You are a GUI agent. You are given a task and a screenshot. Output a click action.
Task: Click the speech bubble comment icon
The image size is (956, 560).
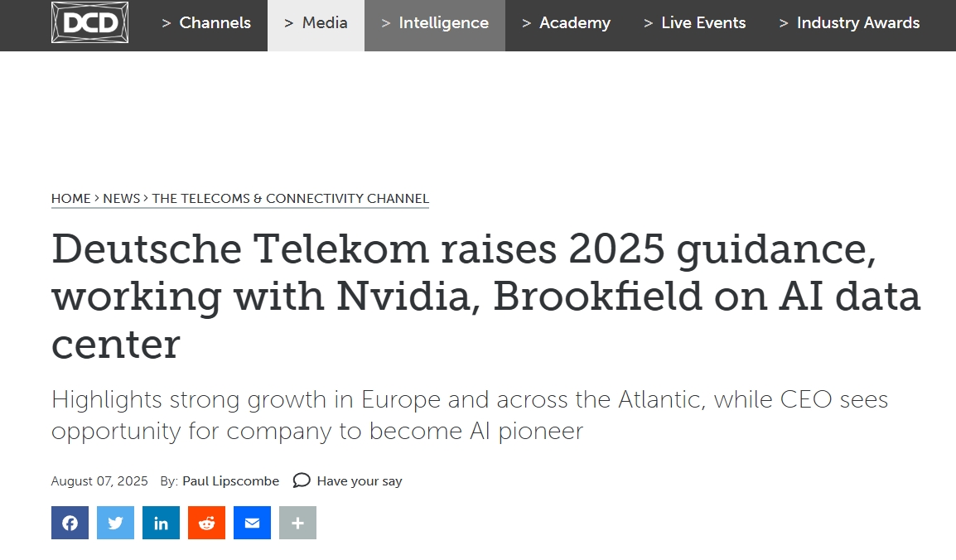[302, 480]
